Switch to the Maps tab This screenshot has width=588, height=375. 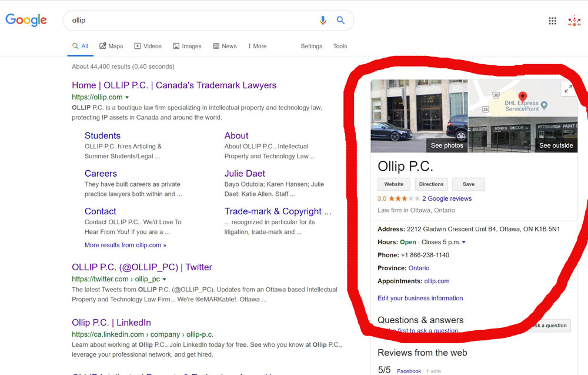(111, 46)
